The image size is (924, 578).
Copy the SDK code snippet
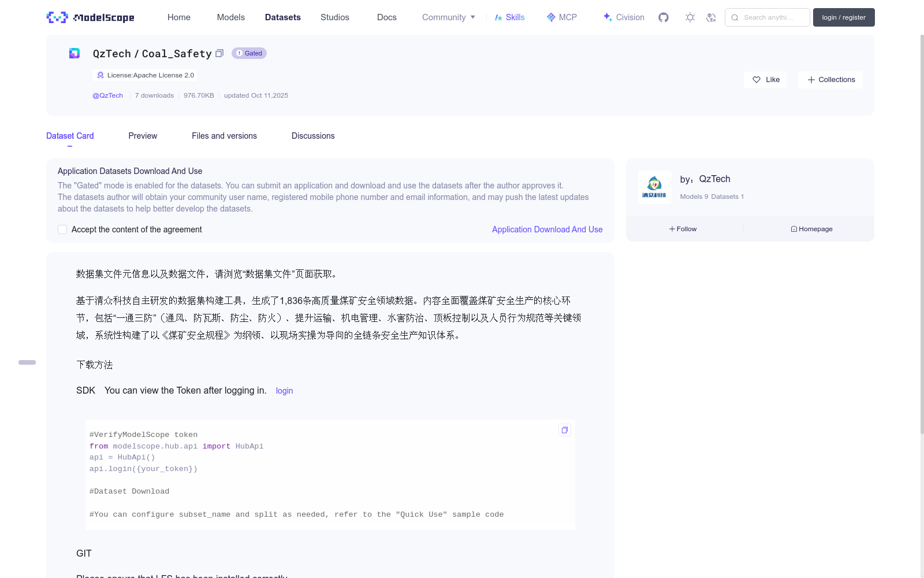click(x=565, y=430)
